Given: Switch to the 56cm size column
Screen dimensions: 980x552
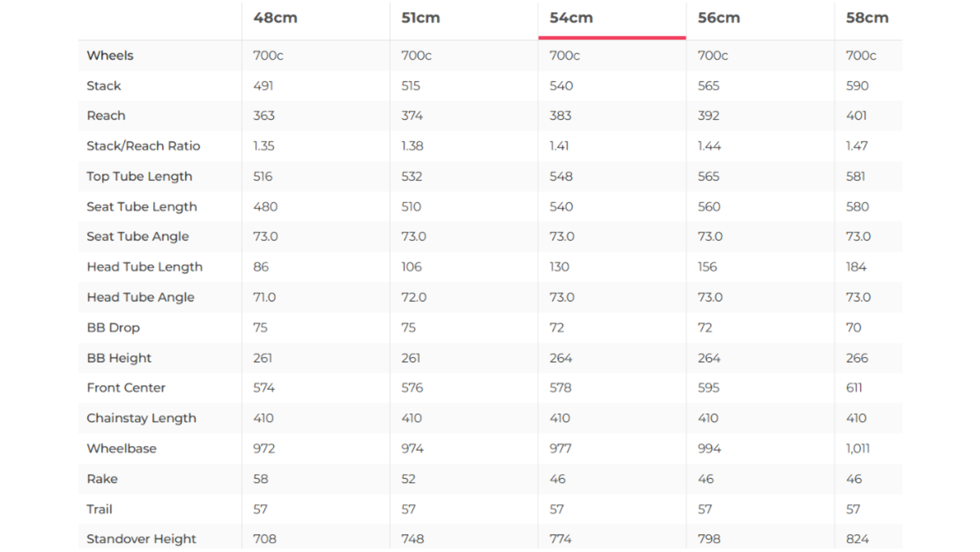Looking at the screenshot, I should coord(718,18).
